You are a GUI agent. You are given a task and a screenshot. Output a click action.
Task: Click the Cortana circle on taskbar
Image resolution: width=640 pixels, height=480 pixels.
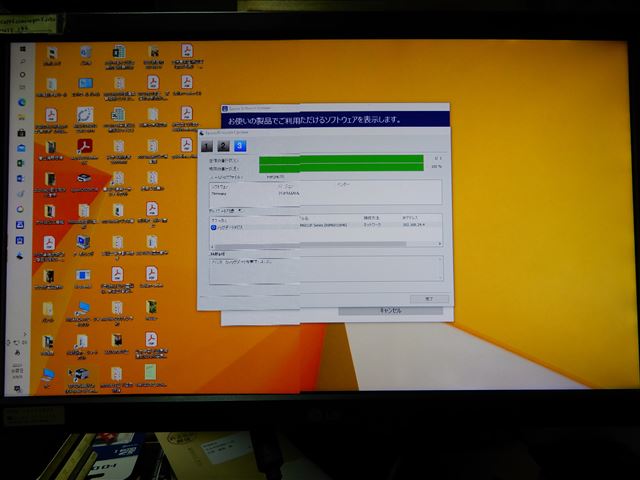click(22, 75)
